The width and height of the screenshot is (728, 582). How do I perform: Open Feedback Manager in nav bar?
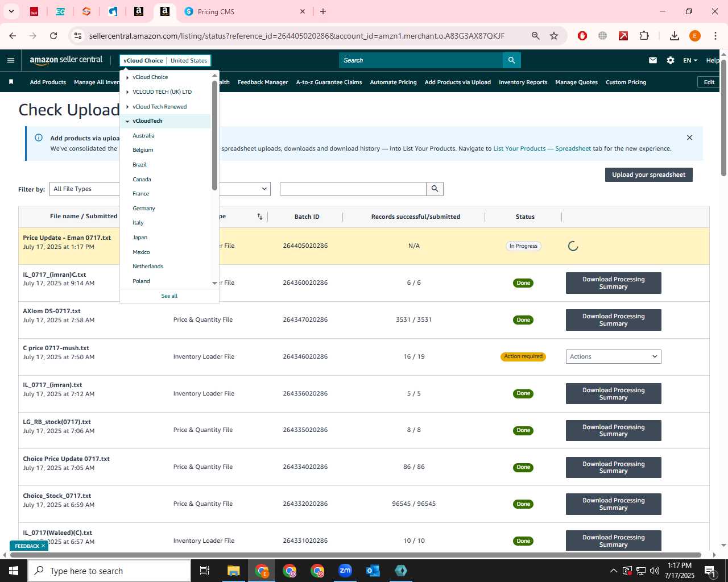pyautogui.click(x=263, y=82)
